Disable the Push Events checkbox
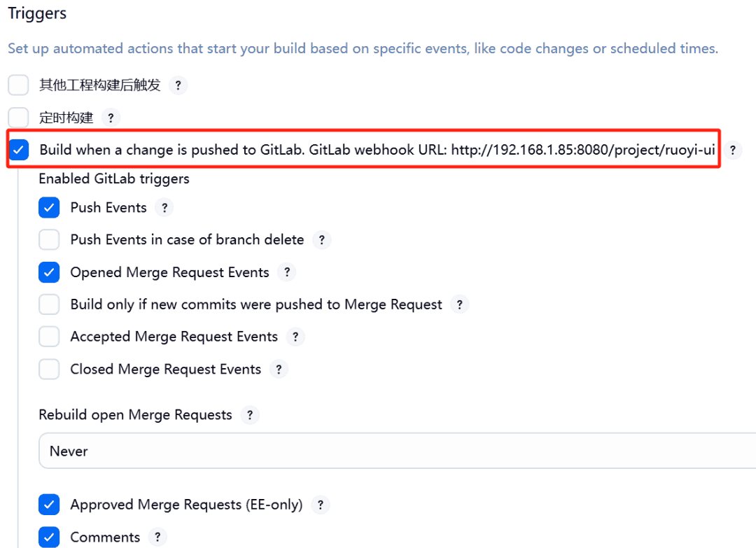The width and height of the screenshot is (756, 548). click(x=49, y=208)
